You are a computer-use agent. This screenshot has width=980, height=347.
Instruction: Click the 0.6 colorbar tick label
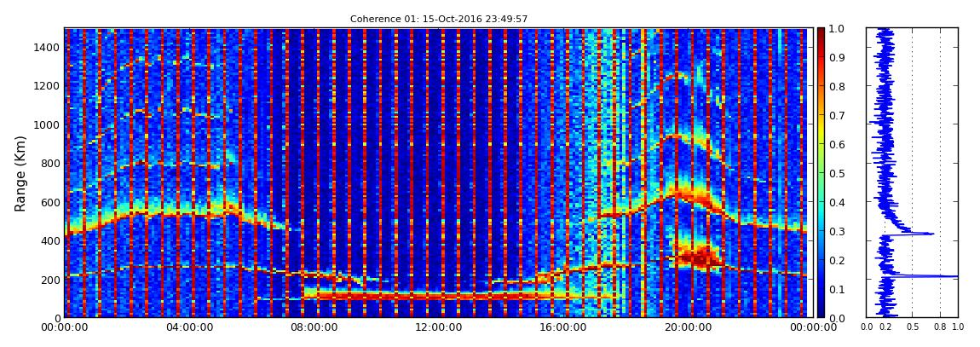838,144
